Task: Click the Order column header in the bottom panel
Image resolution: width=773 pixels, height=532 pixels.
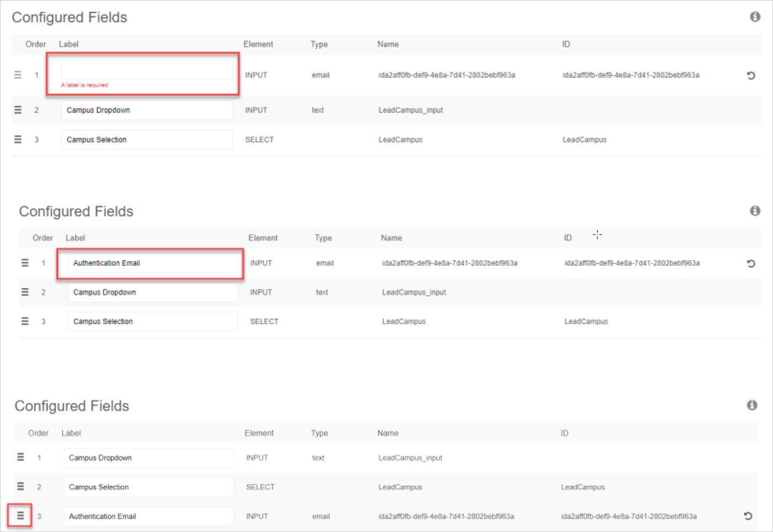Action: pos(38,433)
